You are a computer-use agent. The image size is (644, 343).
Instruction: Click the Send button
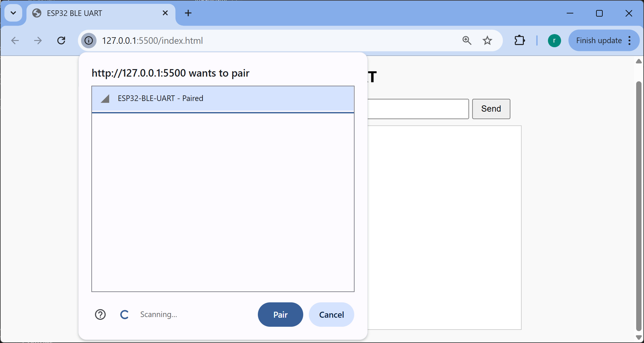click(491, 109)
